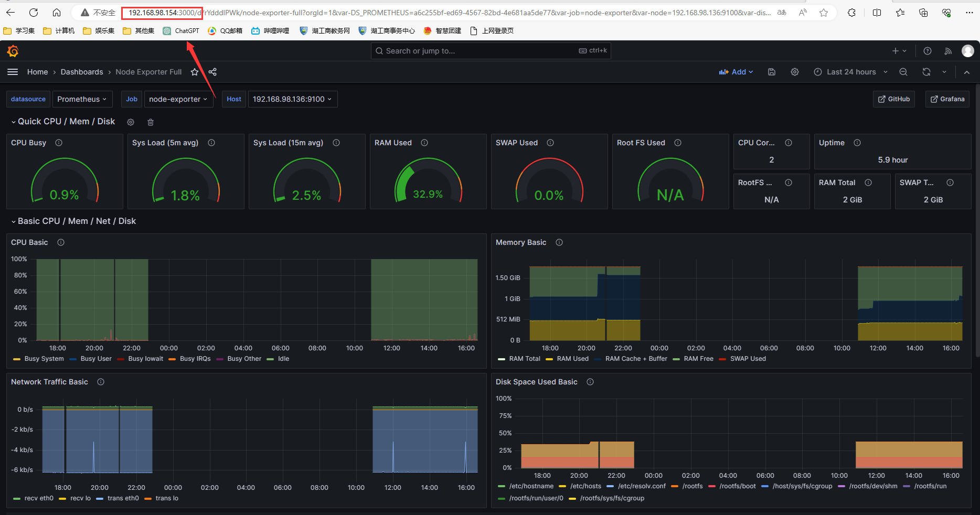Show info for CPU Basic panel
This screenshot has width=980, height=515.
coord(61,242)
